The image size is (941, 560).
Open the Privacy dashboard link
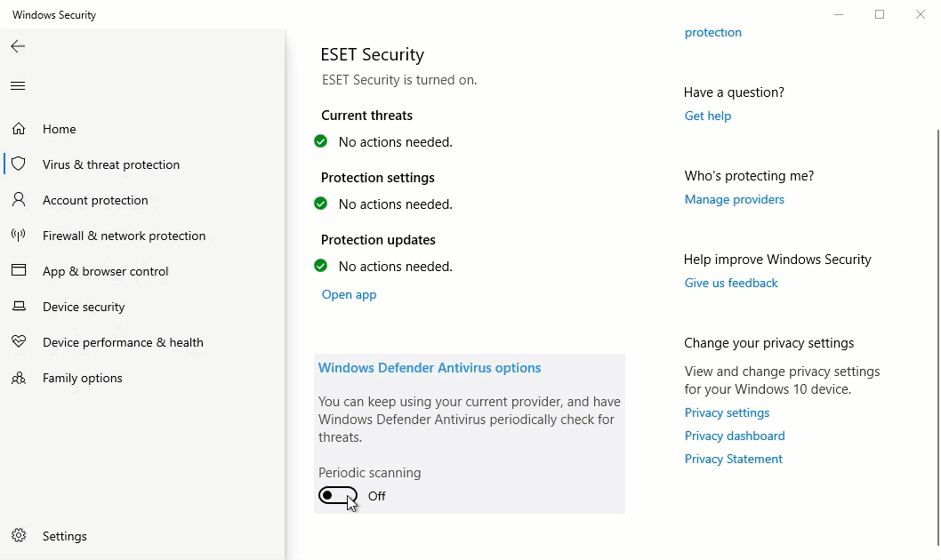[735, 436]
